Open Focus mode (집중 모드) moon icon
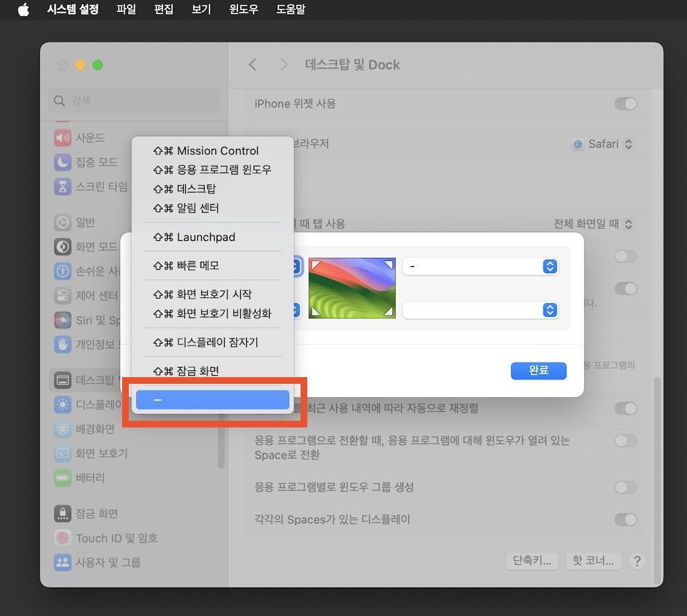The width and height of the screenshot is (687, 616). pyautogui.click(x=62, y=162)
